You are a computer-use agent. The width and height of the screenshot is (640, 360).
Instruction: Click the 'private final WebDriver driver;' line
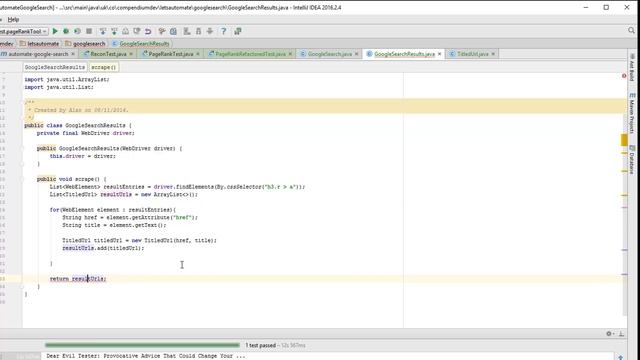tap(85, 133)
